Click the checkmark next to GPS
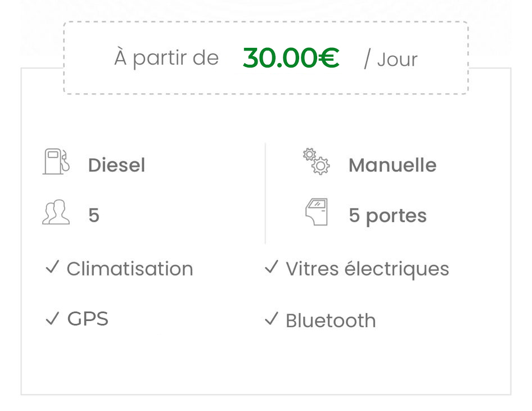Screen dimensions: 532x411 point(53,318)
